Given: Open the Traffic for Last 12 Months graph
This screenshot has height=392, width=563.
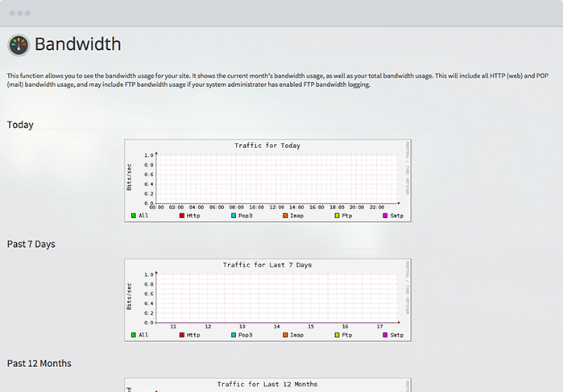Looking at the screenshot, I should click(x=267, y=385).
